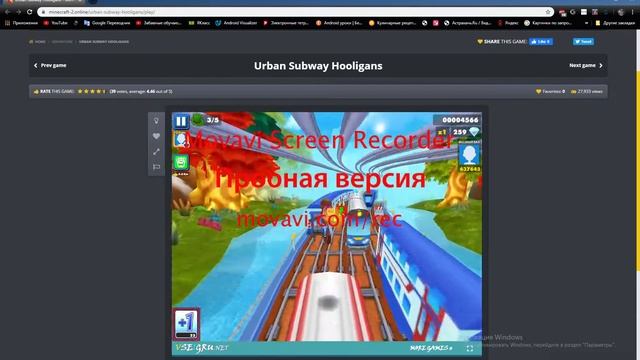
Task: Click the browser forward arrow
Action: pyautogui.click(x=18, y=12)
